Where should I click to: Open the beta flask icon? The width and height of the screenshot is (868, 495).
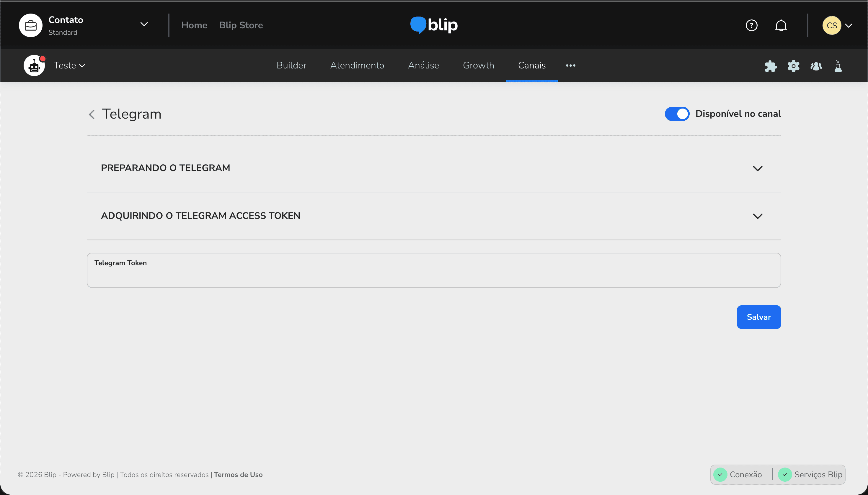click(838, 66)
